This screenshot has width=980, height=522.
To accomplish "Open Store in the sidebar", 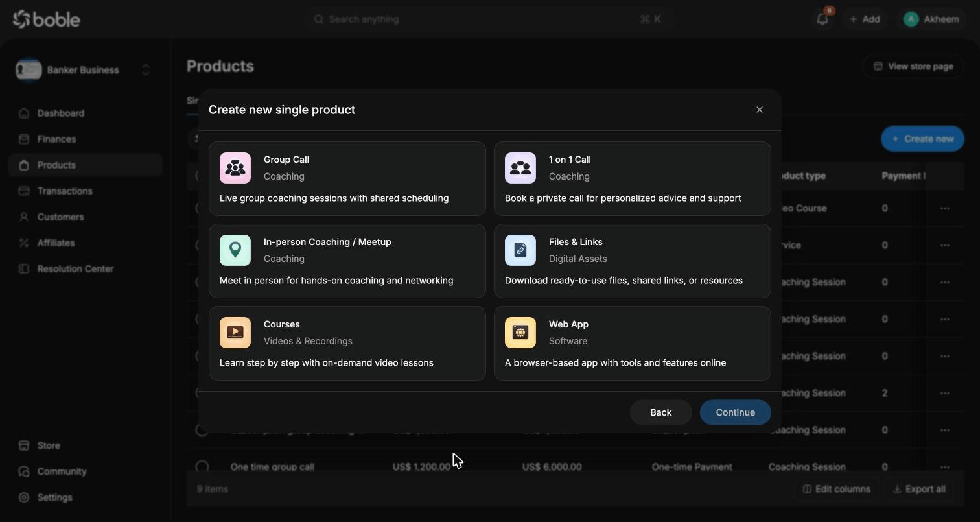I will [x=85, y=445].
